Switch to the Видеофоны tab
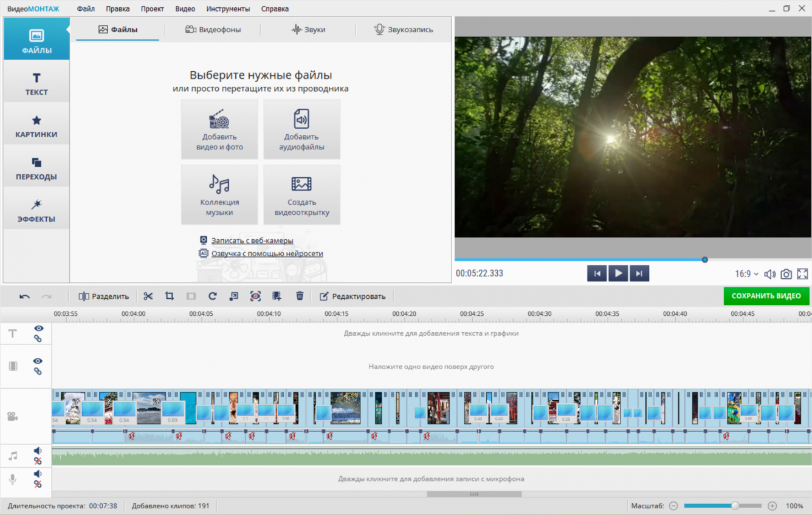Image resolution: width=812 pixels, height=515 pixels. point(213,30)
